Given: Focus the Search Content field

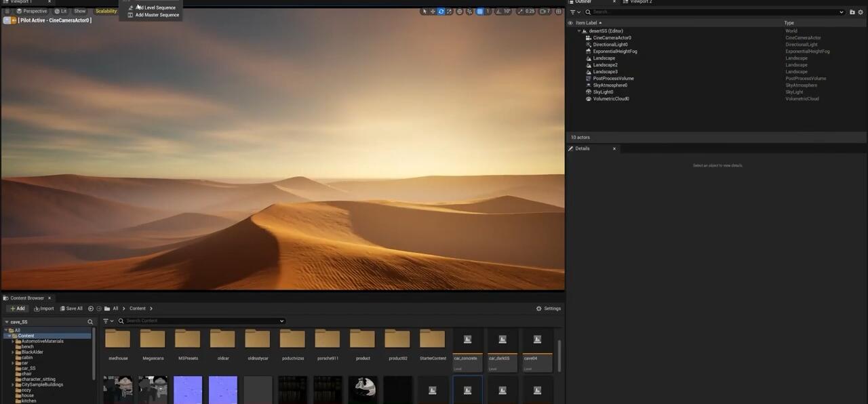Looking at the screenshot, I should click(201, 321).
